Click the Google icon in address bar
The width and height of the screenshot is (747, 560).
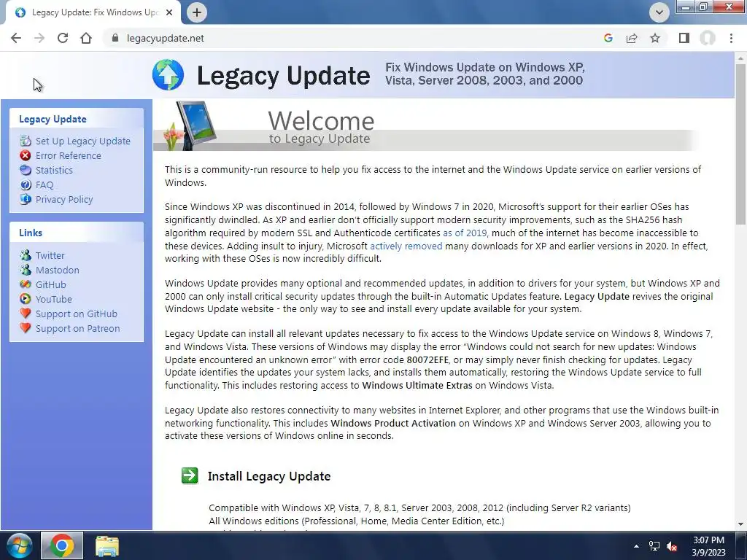(x=608, y=38)
